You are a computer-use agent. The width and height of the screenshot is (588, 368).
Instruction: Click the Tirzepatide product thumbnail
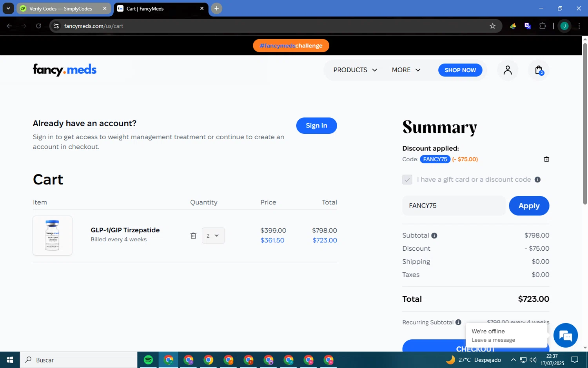coord(53,235)
